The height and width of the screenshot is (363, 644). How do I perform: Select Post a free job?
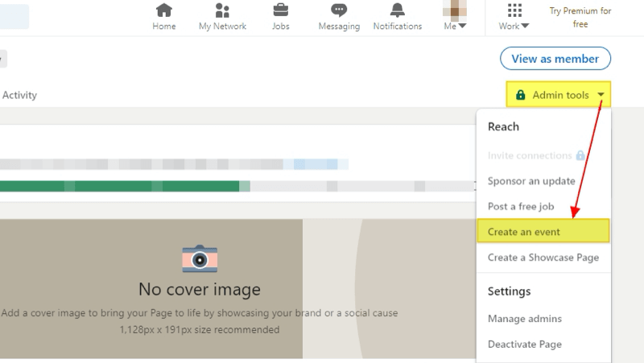521,207
